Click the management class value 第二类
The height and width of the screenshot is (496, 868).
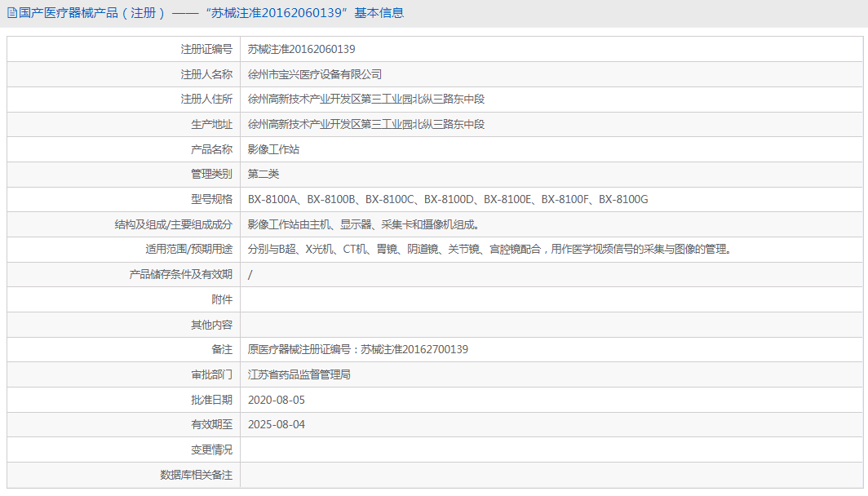click(263, 174)
